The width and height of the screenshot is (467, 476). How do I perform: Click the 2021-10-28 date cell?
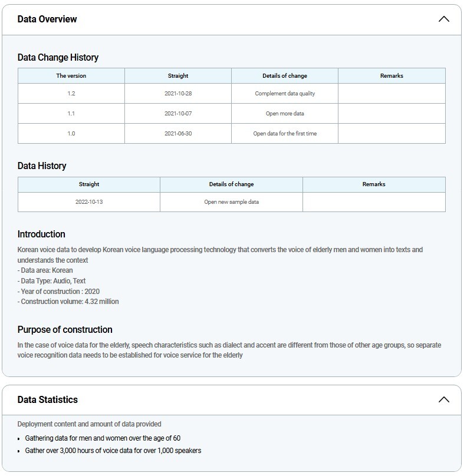[x=177, y=94]
